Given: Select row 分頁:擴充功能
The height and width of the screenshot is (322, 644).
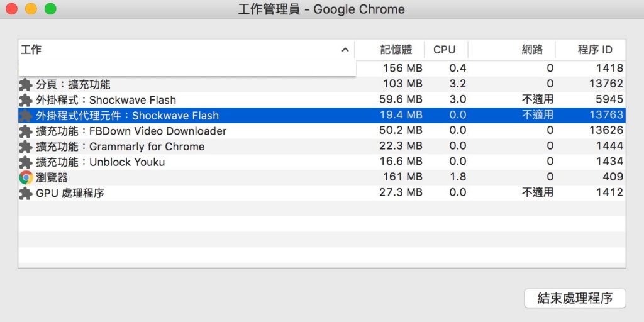Looking at the screenshot, I should pos(322,84).
